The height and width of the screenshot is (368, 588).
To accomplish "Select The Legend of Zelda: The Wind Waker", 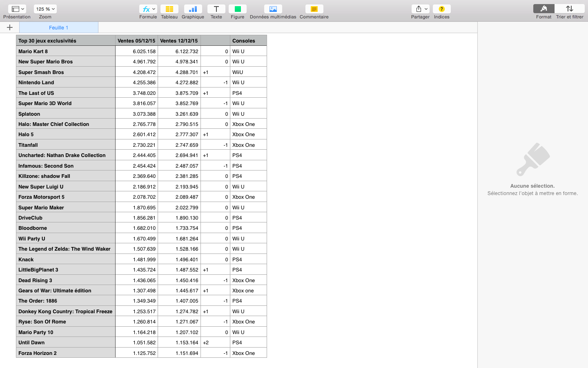I will (66, 249).
